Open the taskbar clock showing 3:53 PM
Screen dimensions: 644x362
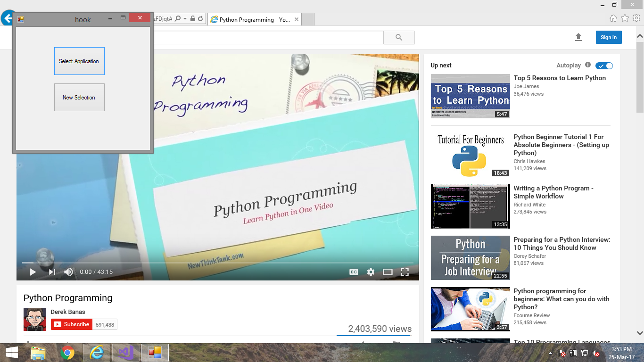[621, 353]
